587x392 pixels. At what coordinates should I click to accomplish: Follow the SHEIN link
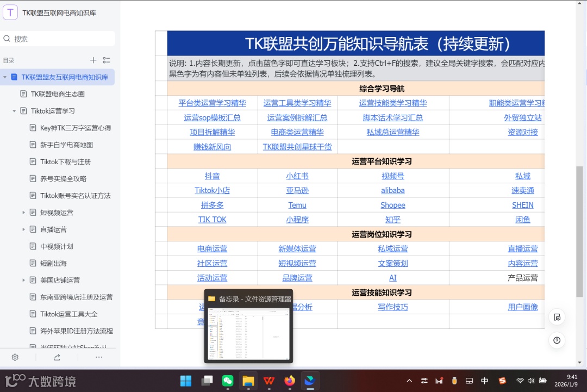click(523, 205)
